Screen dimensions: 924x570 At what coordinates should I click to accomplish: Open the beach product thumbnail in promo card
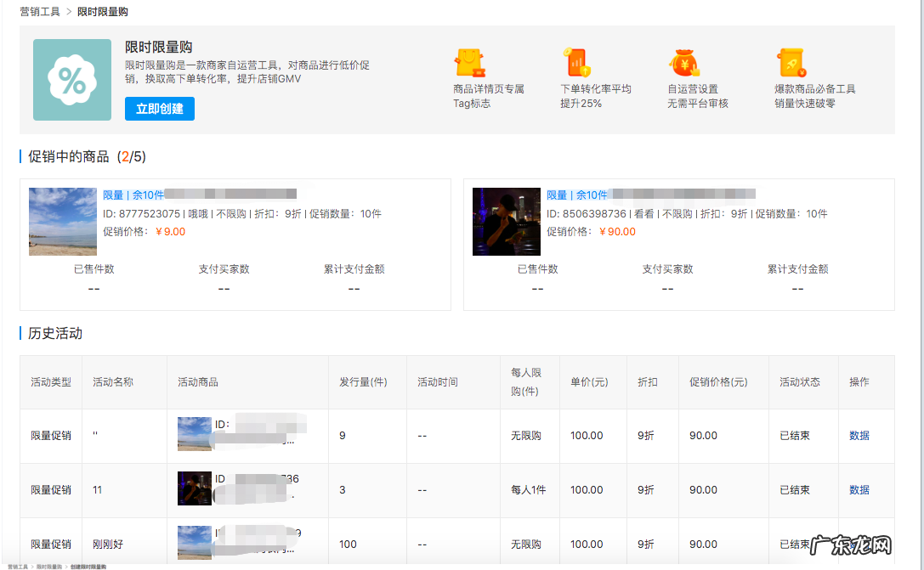pyautogui.click(x=62, y=222)
